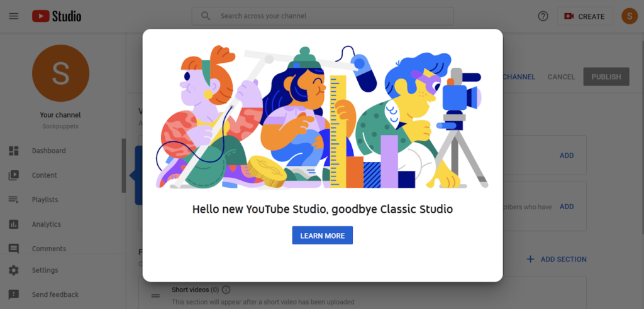Open the Help question mark icon

[543, 16]
